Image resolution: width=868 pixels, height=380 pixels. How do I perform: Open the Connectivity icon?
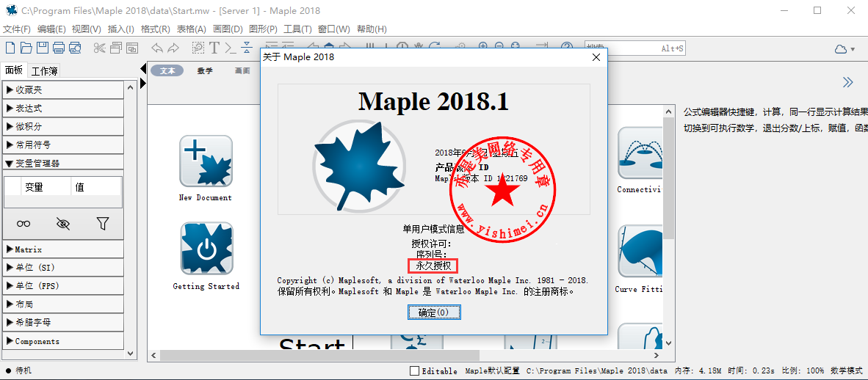pos(640,153)
